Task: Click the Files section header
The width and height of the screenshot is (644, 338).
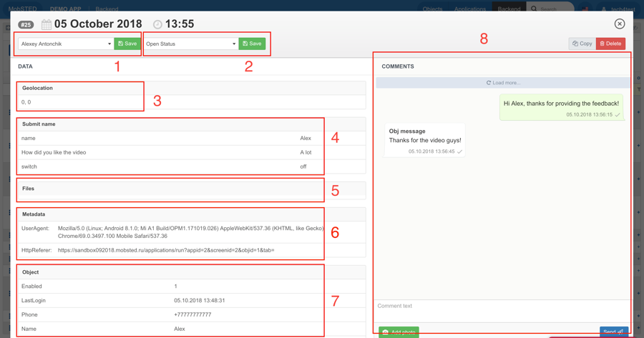Action: 29,189
